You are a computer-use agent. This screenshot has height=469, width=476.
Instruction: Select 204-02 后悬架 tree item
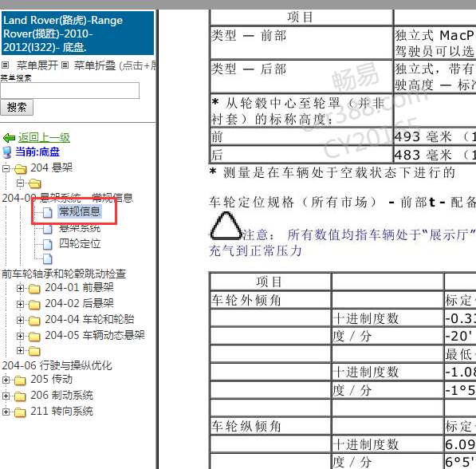pyautogui.click(x=79, y=303)
